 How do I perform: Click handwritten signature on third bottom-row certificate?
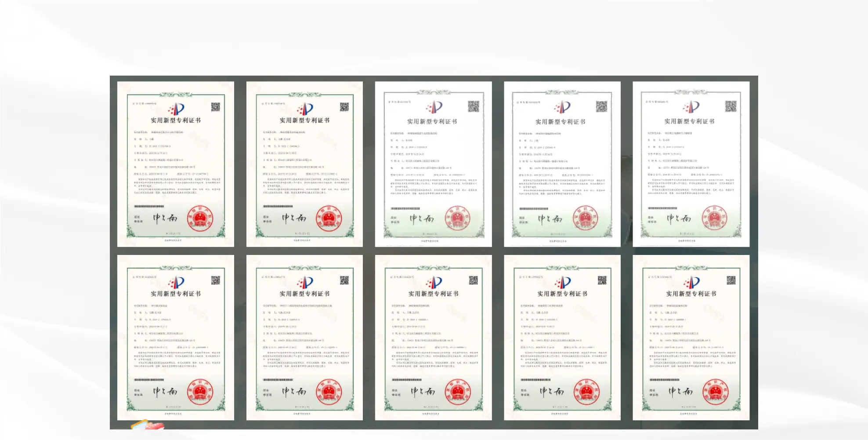[x=423, y=391]
